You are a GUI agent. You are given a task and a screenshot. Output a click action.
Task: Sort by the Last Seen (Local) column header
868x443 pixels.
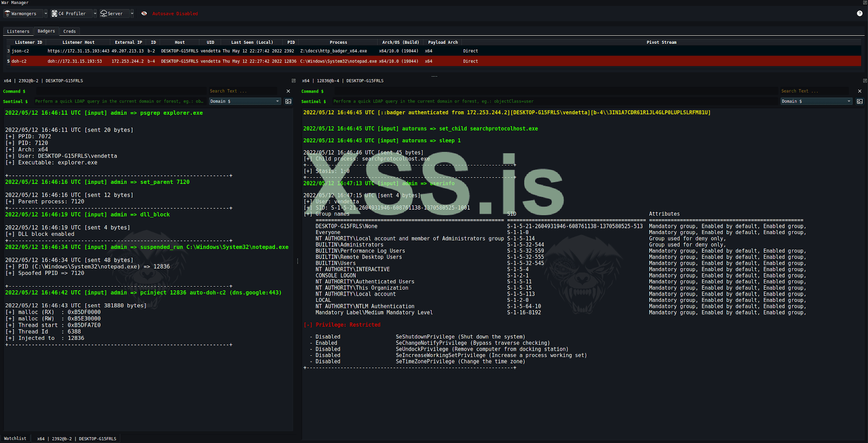tap(252, 42)
